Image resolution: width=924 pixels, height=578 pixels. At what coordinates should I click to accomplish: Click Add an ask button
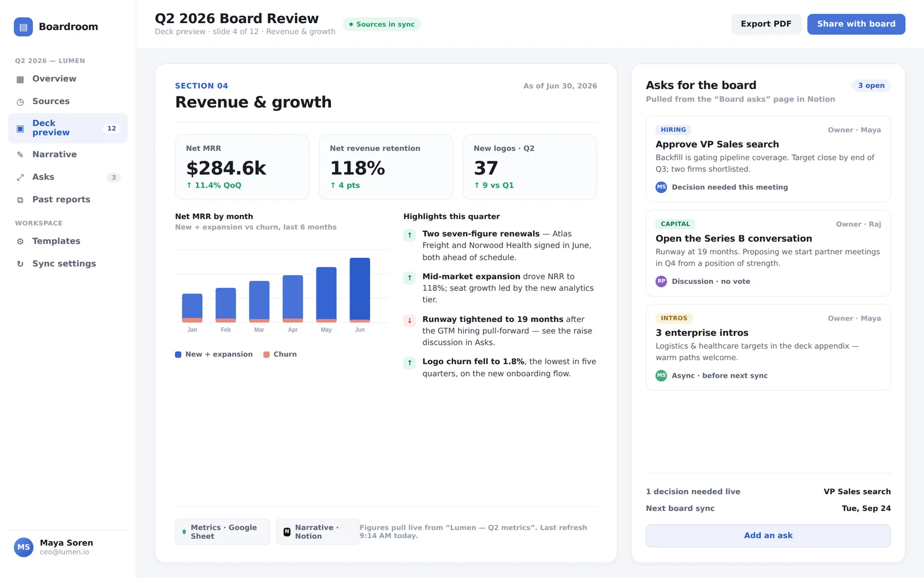[x=768, y=536]
